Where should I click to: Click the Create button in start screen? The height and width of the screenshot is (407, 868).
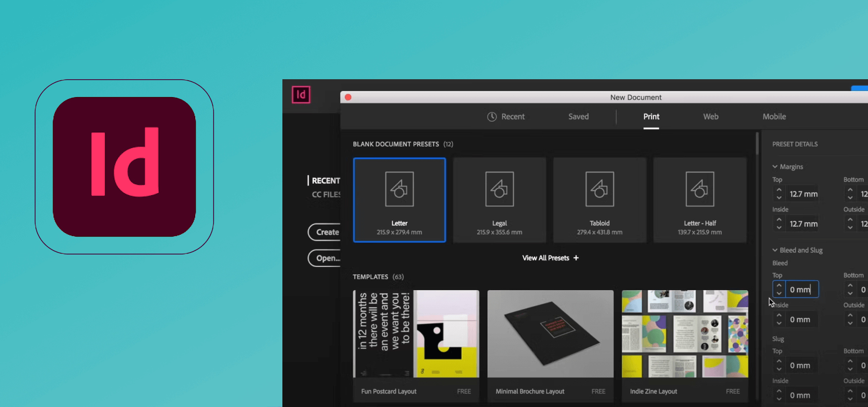[x=325, y=232]
